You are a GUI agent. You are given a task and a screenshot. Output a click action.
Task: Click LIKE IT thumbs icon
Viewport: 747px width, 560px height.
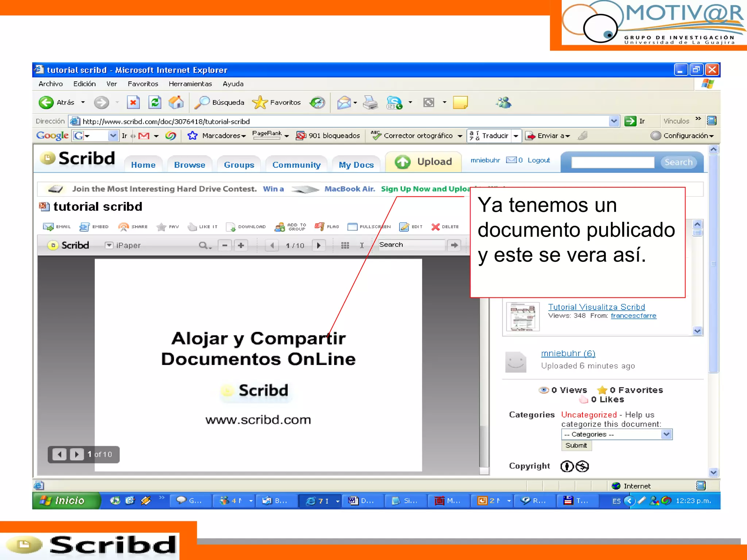pos(202,227)
